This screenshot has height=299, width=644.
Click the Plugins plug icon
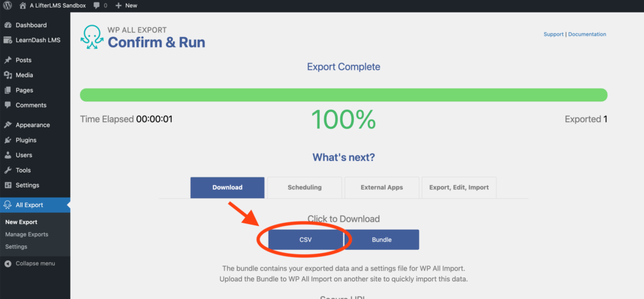tap(8, 140)
